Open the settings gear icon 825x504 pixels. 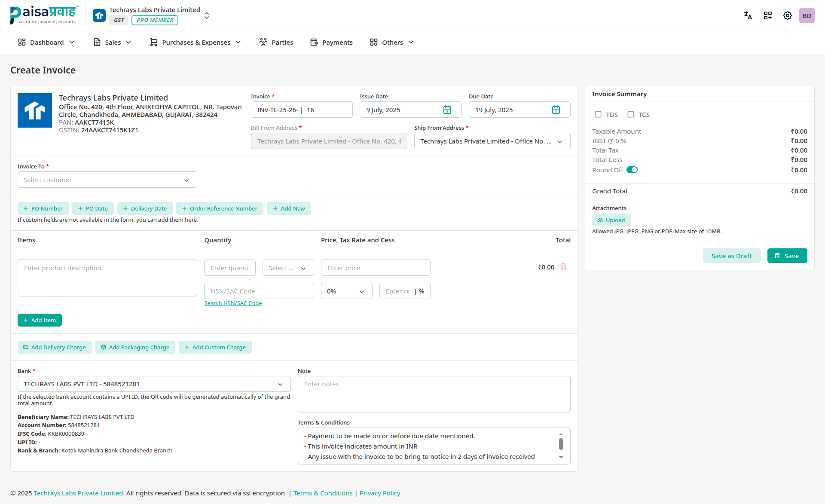coord(788,15)
